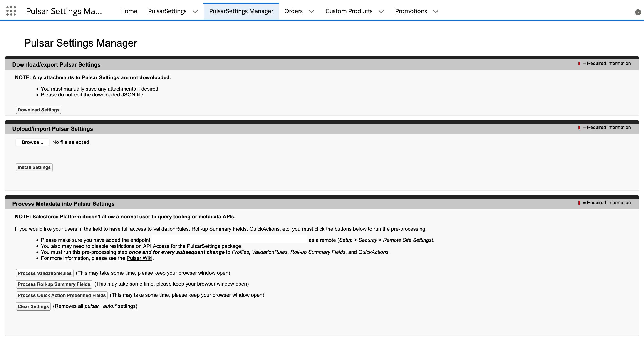
Task: Open the Custom Products dropdown
Action: pos(381,12)
